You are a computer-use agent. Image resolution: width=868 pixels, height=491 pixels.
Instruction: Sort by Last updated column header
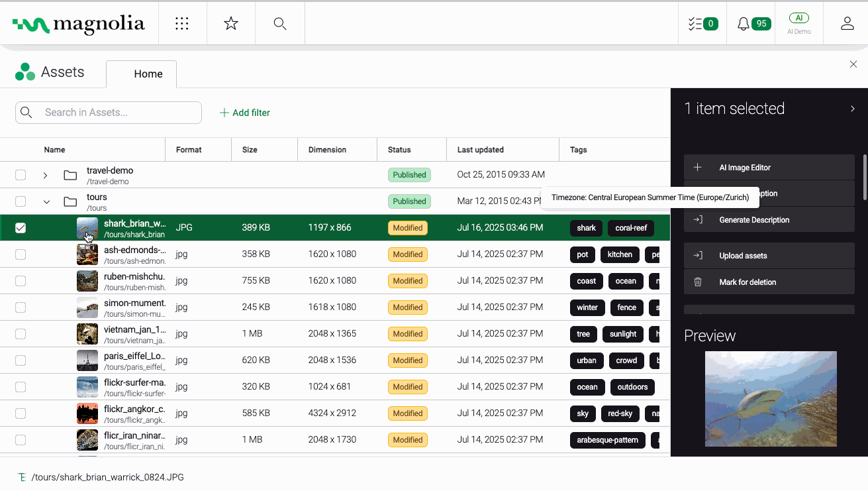tap(480, 150)
